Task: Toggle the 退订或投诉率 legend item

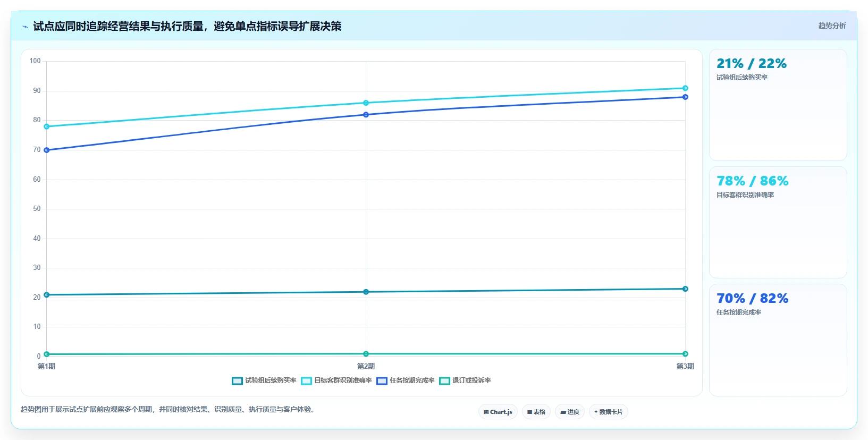Action: point(465,380)
